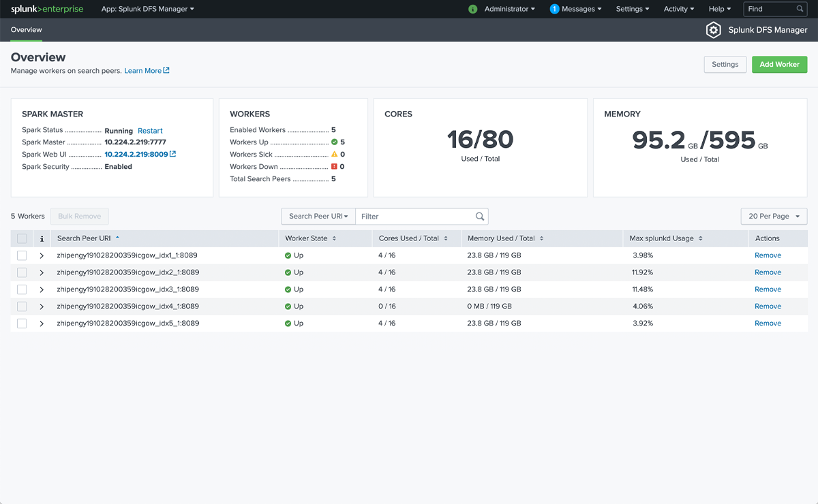Screen dimensions: 818x504
Task: Click the Restart link for Spark Status
Action: (150, 131)
